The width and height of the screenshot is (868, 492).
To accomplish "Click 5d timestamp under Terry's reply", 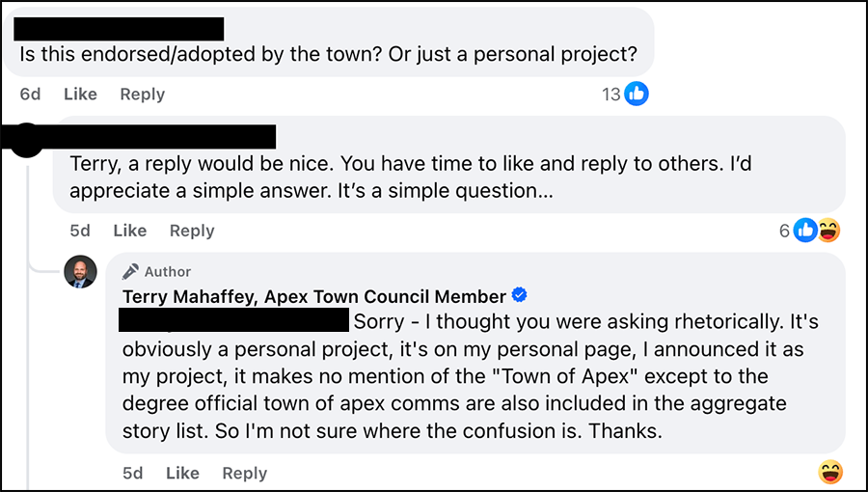I will pyautogui.click(x=133, y=473).
